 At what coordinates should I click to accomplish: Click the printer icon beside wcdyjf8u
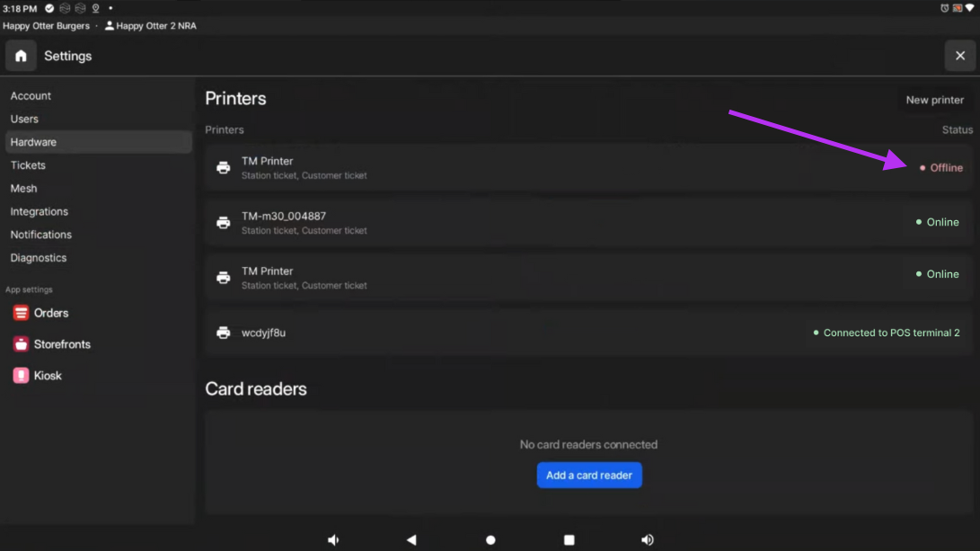coord(224,333)
